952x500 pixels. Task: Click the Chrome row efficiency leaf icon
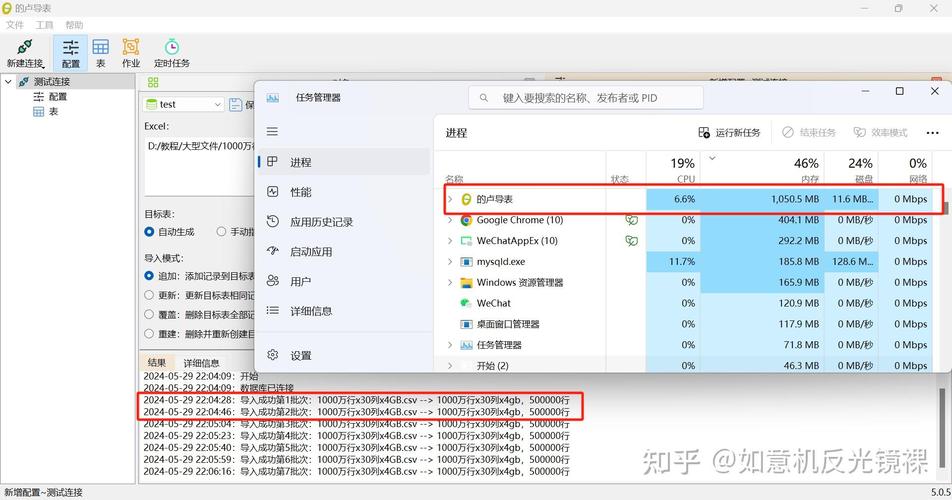click(x=631, y=220)
